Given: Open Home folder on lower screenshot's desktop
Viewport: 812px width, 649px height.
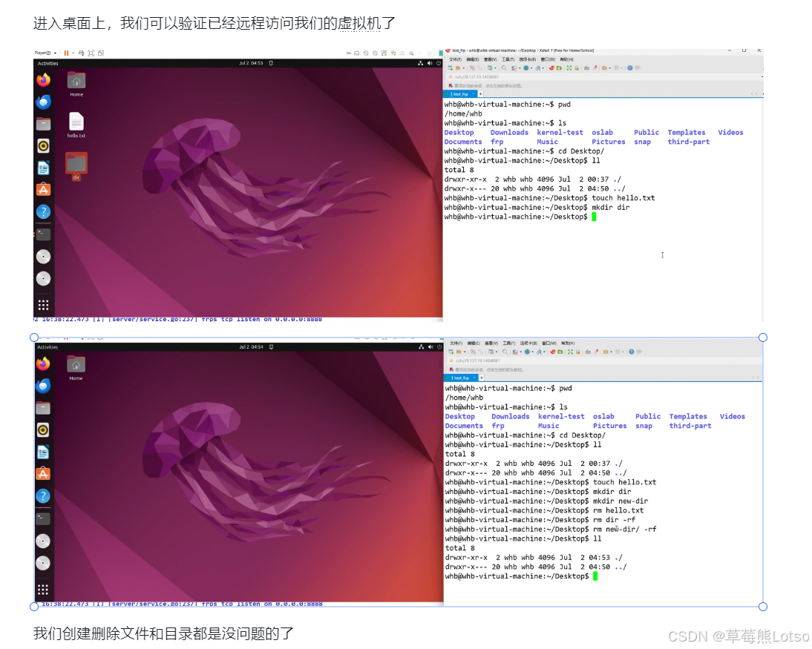Looking at the screenshot, I should pos(76,368).
